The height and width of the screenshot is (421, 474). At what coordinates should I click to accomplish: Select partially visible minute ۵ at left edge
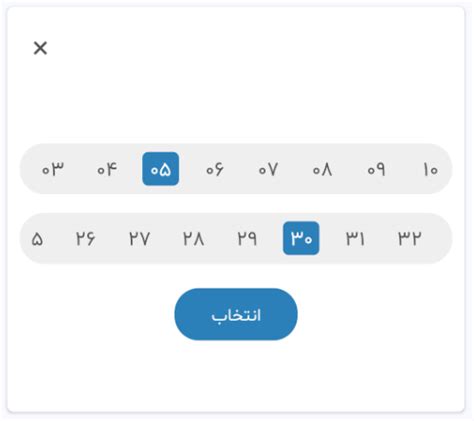coord(36,238)
